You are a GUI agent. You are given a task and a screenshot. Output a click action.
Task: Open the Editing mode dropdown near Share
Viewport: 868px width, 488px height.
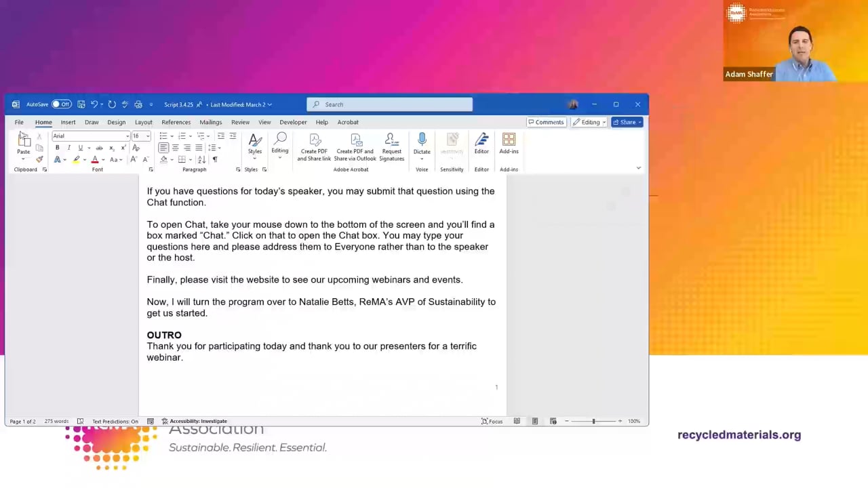pos(589,122)
